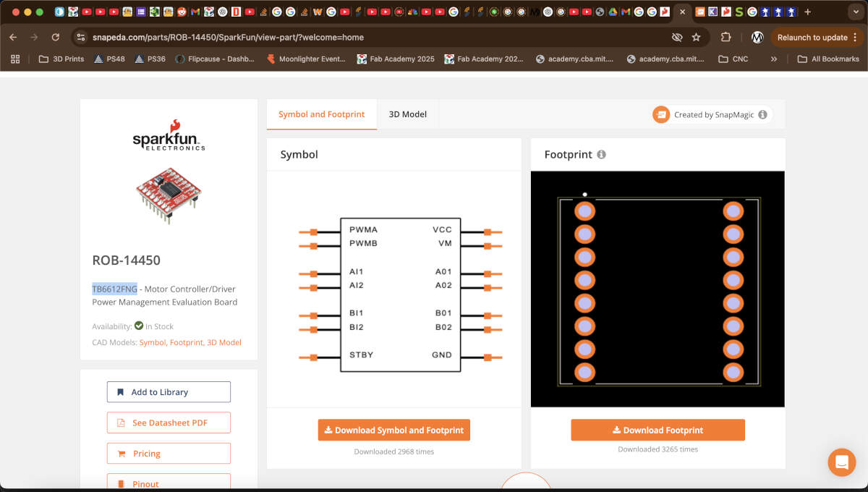Close the current browser tab

[x=682, y=12]
